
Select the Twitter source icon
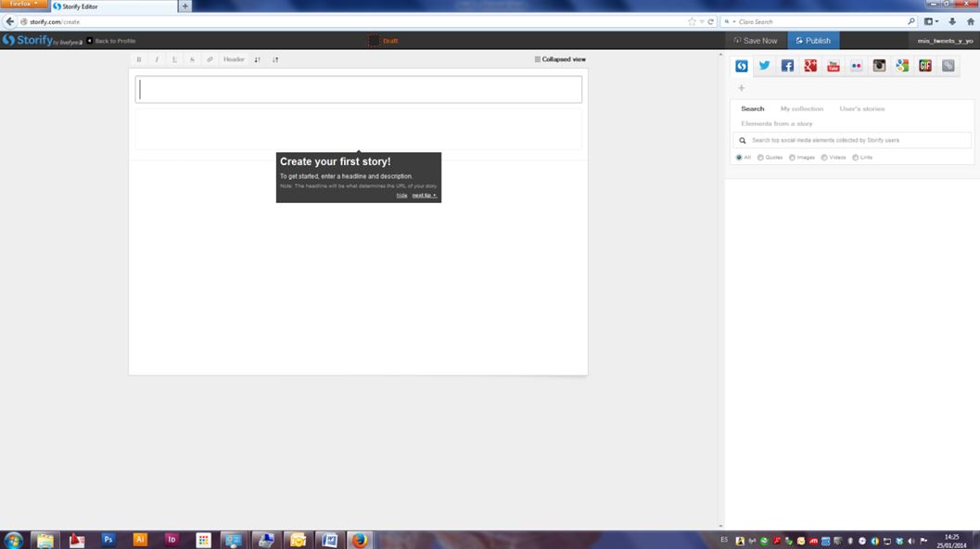[764, 66]
